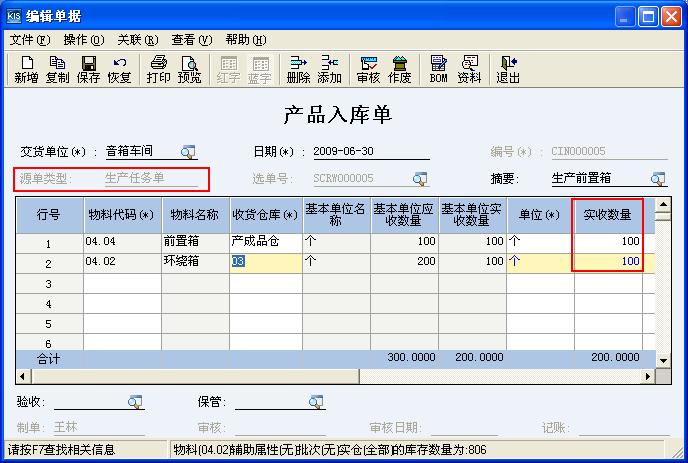
Task: Open lookup icon beside 交货单位 field
Action: coord(188,152)
